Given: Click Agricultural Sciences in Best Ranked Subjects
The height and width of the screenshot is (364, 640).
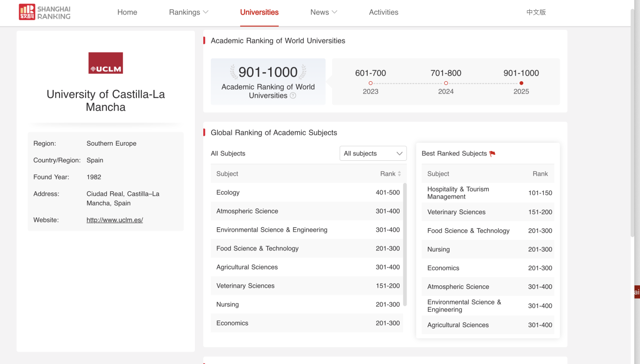Looking at the screenshot, I should click(x=488, y=325).
